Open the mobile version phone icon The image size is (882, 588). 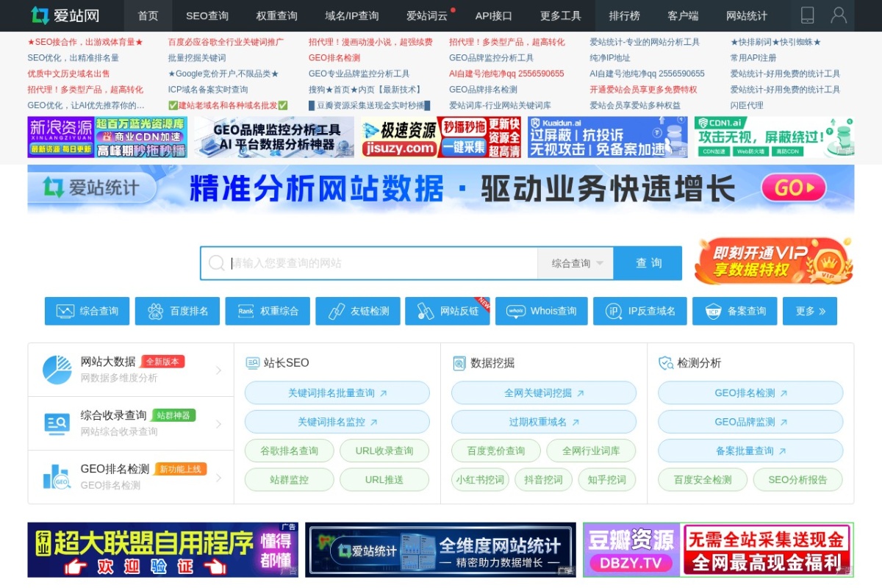807,15
